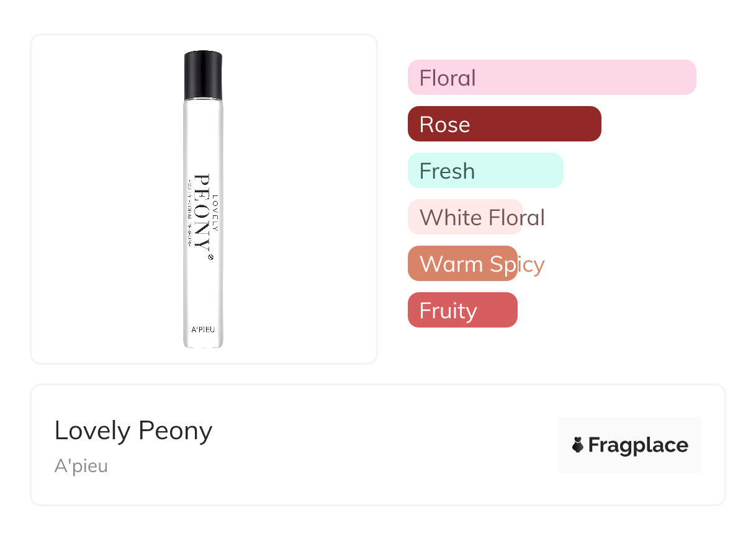Viewport: 756px width, 536px height.
Task: Click the 'Fresh' label text
Action: pyautogui.click(x=447, y=171)
